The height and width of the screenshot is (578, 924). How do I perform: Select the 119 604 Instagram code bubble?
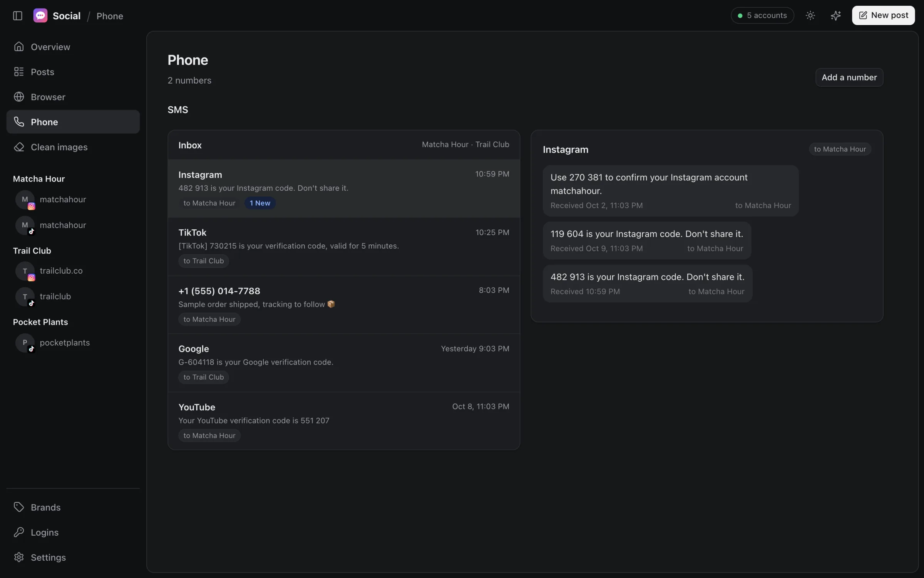[x=647, y=240]
